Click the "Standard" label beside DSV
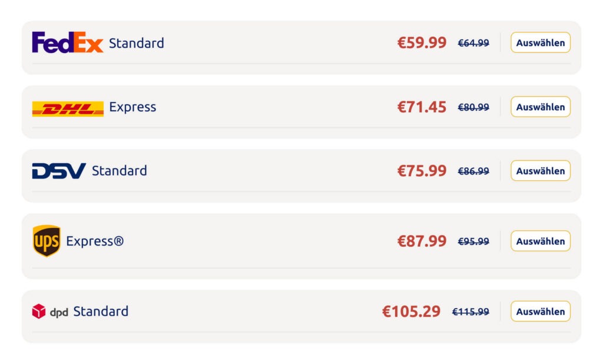603x364 pixels. (120, 171)
